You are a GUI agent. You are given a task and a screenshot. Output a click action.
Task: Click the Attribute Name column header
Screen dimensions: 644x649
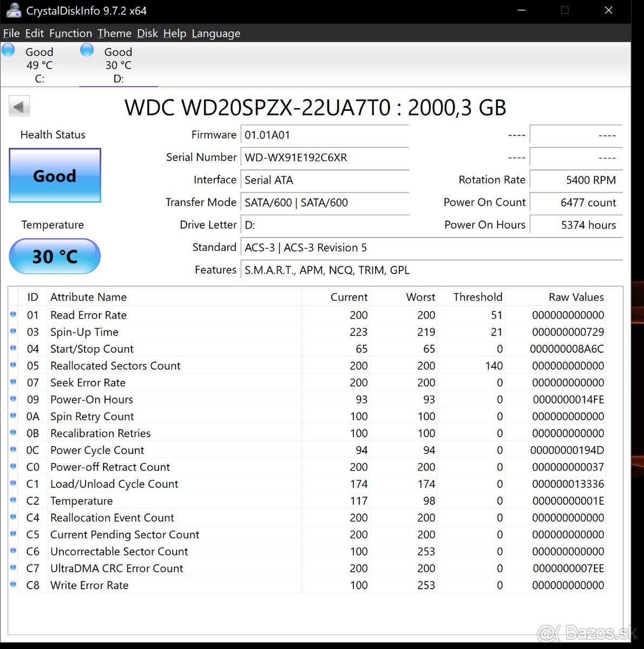tap(174, 297)
